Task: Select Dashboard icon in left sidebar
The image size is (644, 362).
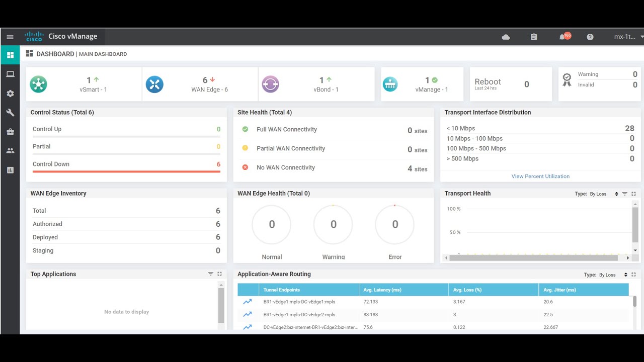Action: (10, 55)
